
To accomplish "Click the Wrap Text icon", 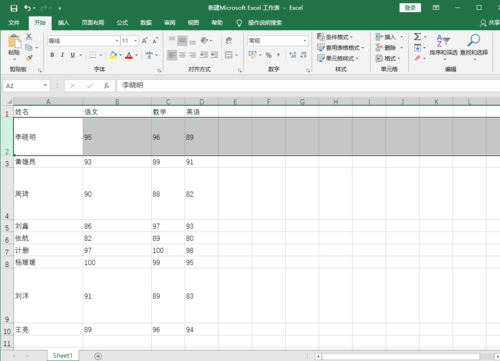I will 229,41.
